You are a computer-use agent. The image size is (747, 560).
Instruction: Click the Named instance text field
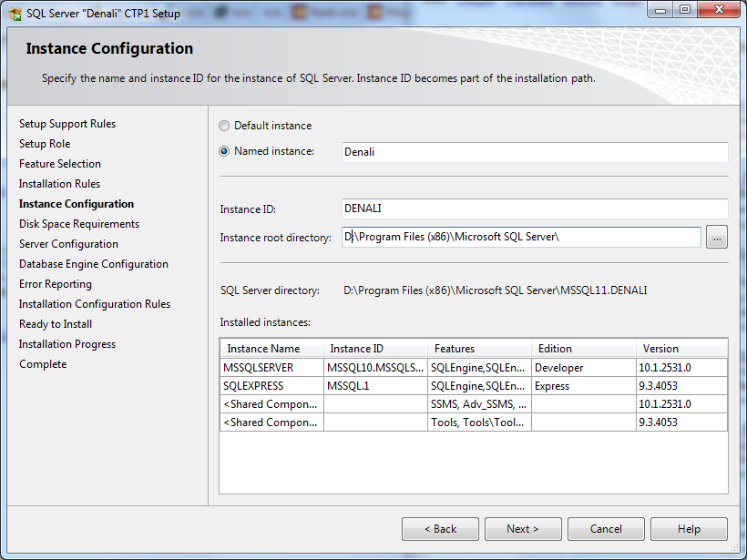535,152
